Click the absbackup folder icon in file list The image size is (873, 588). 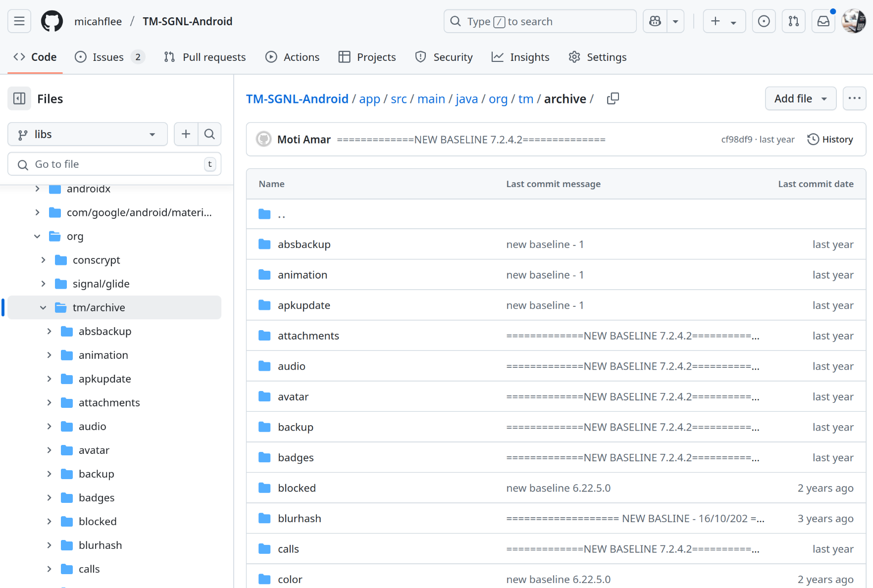(264, 244)
